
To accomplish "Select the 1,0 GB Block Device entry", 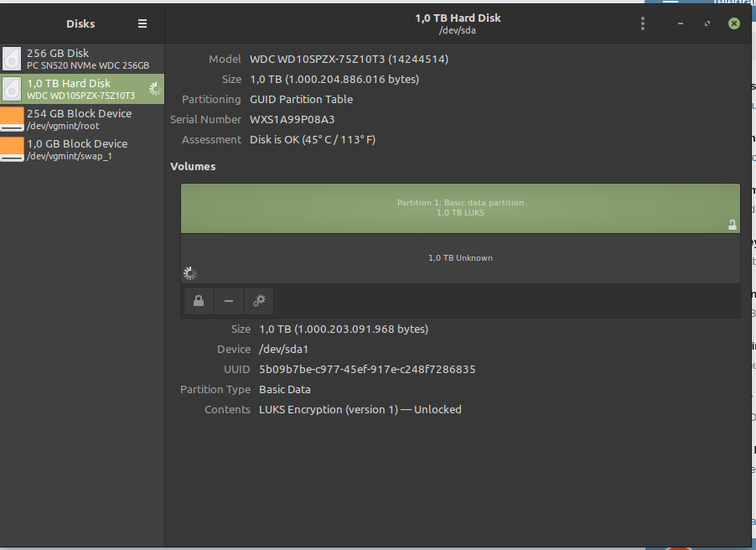I will point(77,149).
